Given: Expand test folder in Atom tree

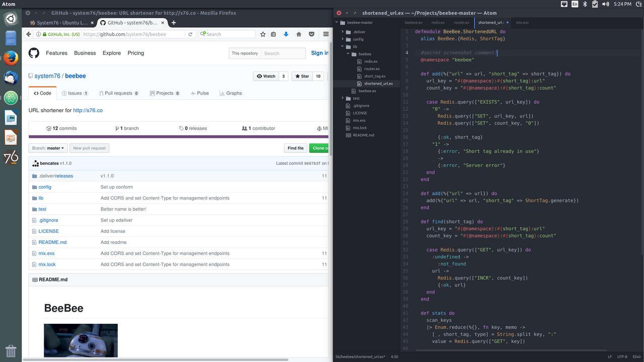Looking at the screenshot, I should (x=343, y=98).
